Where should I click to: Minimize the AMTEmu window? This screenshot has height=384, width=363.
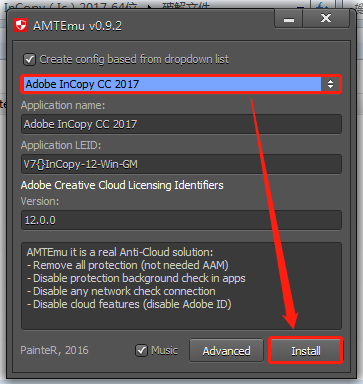(289, 19)
